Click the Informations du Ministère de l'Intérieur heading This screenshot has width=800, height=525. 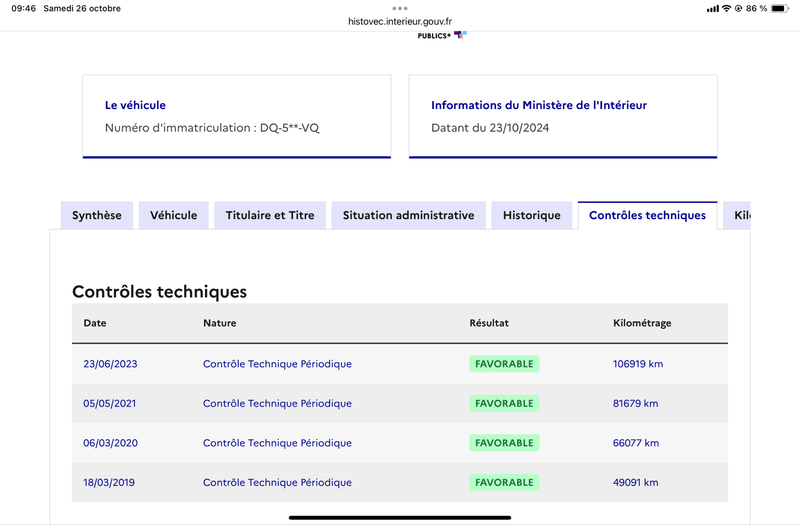point(539,105)
